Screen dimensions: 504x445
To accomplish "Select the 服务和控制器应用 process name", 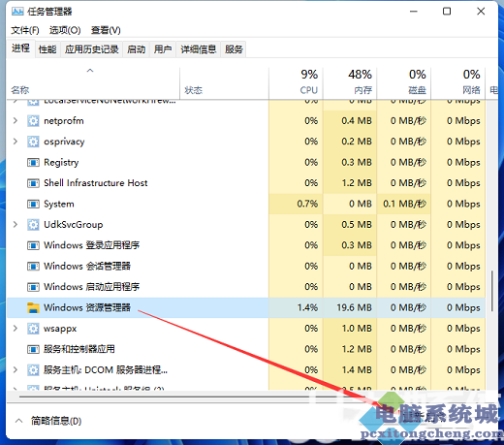I will tap(79, 349).
